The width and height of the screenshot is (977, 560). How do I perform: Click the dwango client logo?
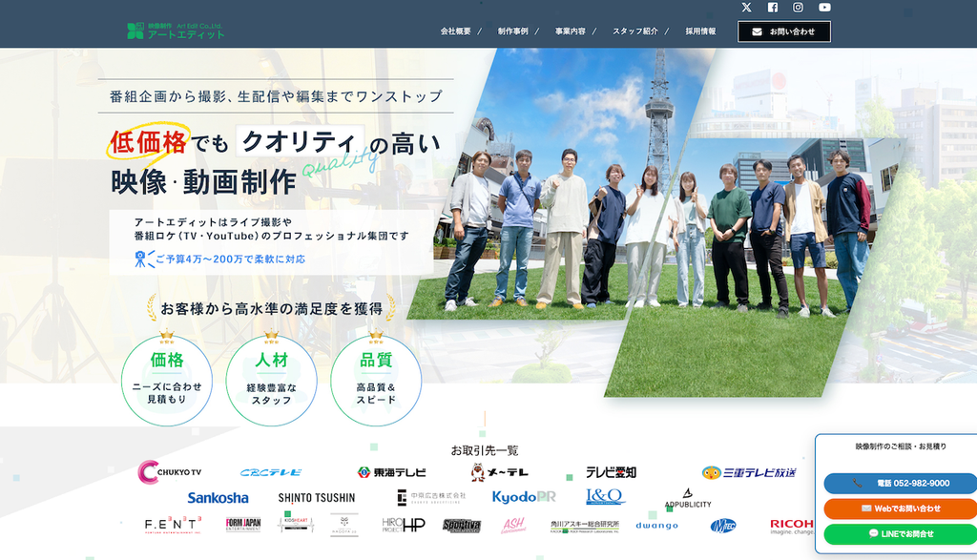pyautogui.click(x=656, y=526)
